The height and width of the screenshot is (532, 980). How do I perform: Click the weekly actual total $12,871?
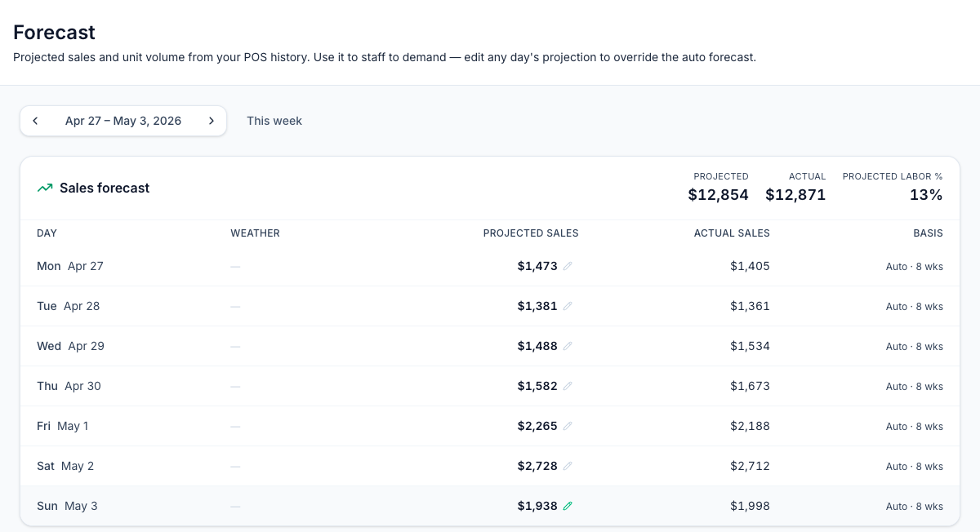(x=795, y=195)
